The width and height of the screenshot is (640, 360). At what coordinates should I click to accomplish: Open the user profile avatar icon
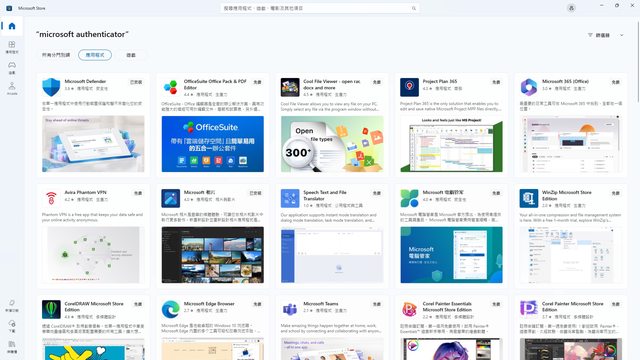pyautogui.click(x=571, y=8)
